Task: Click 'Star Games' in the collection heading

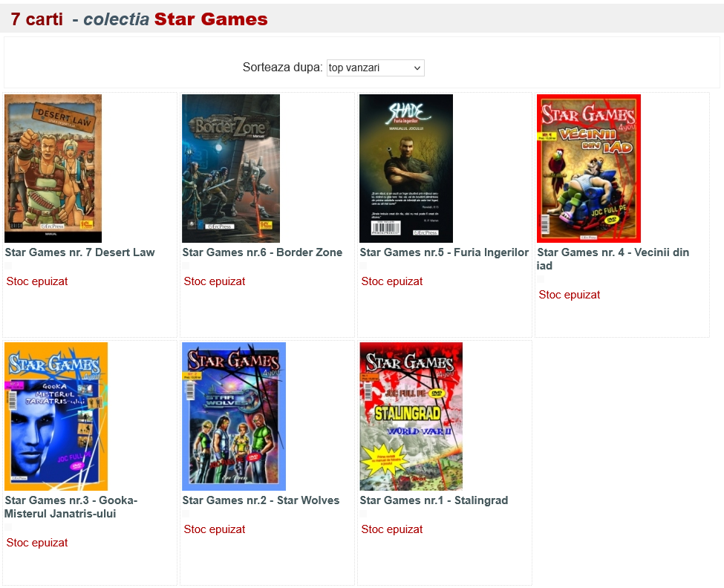Action: point(211,19)
